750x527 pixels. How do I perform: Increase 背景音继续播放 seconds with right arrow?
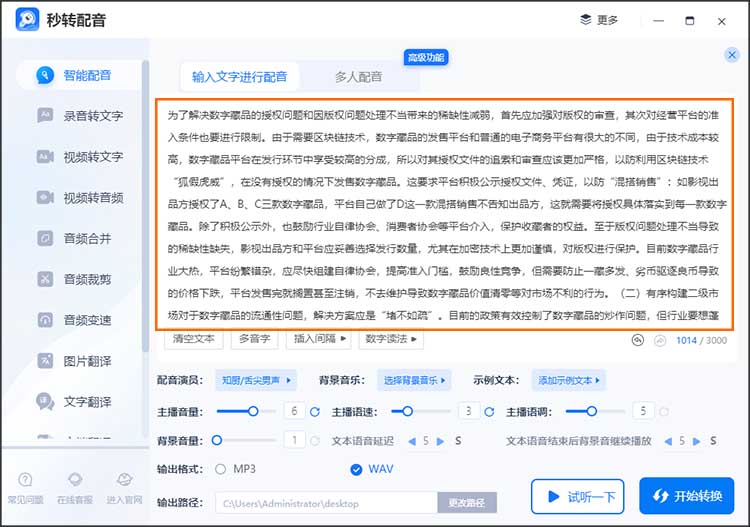(x=697, y=441)
